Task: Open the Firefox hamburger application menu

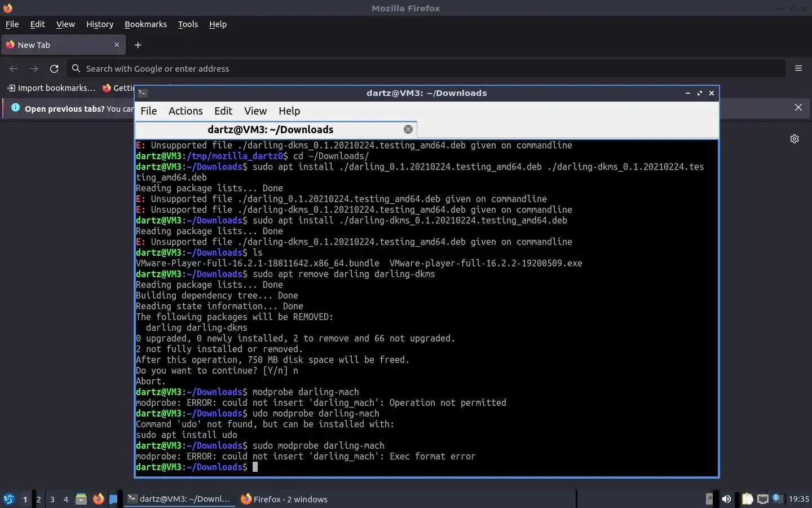Action: point(798,68)
